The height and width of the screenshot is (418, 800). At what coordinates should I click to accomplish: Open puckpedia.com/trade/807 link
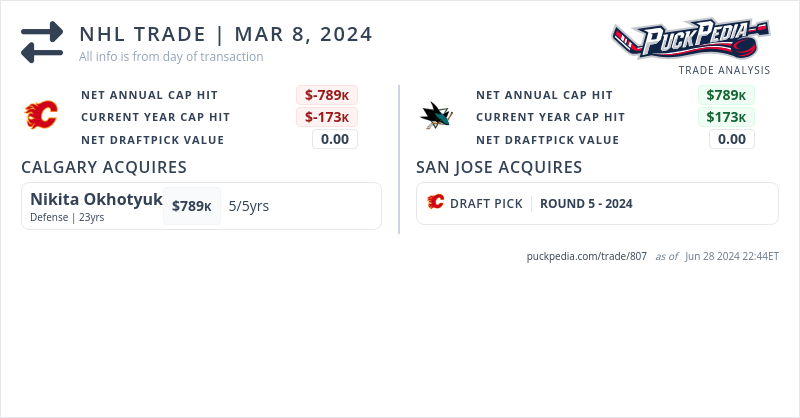pyautogui.click(x=587, y=256)
